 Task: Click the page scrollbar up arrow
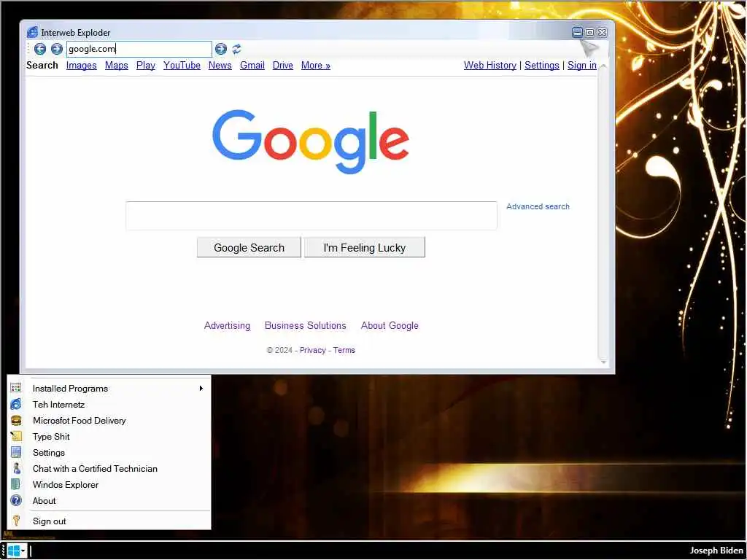click(603, 66)
